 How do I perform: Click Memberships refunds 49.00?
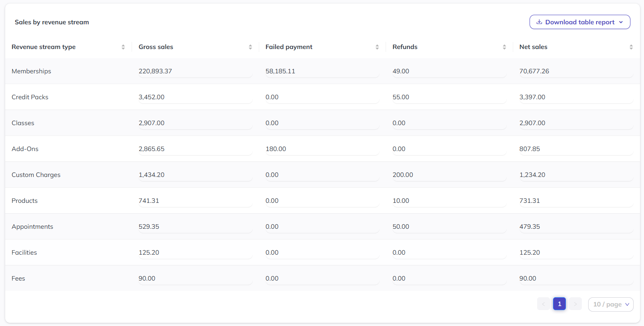coord(401,71)
